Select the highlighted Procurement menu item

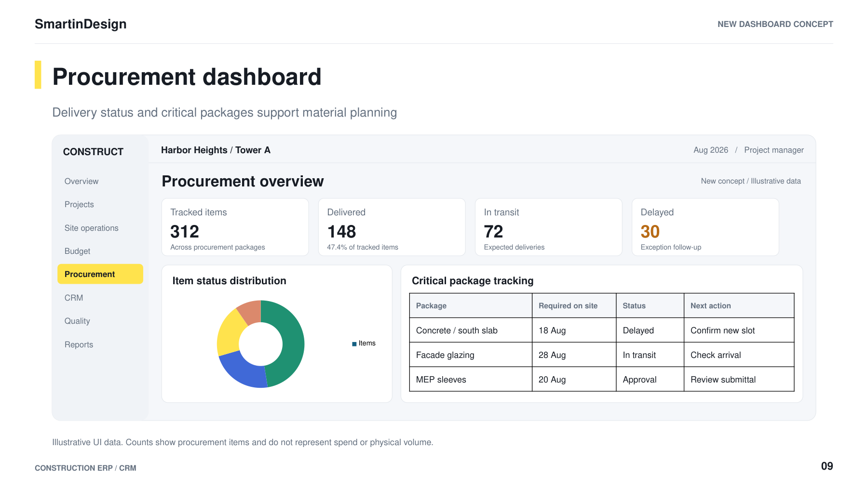pos(100,274)
